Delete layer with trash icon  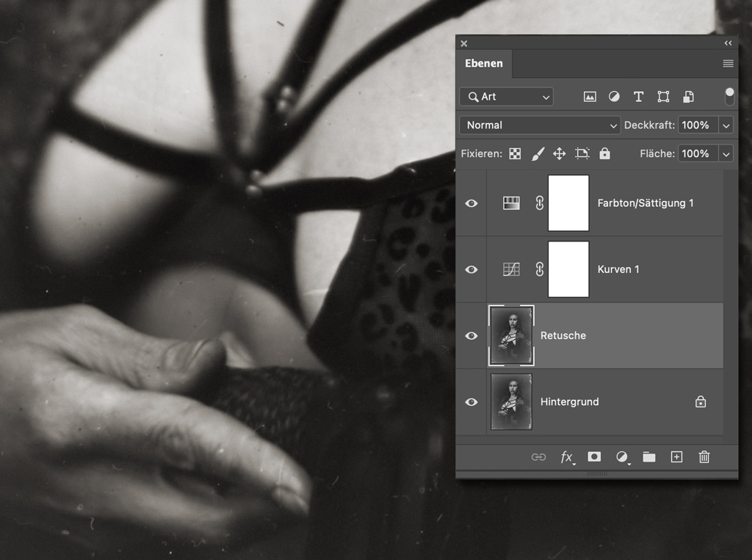[704, 457]
